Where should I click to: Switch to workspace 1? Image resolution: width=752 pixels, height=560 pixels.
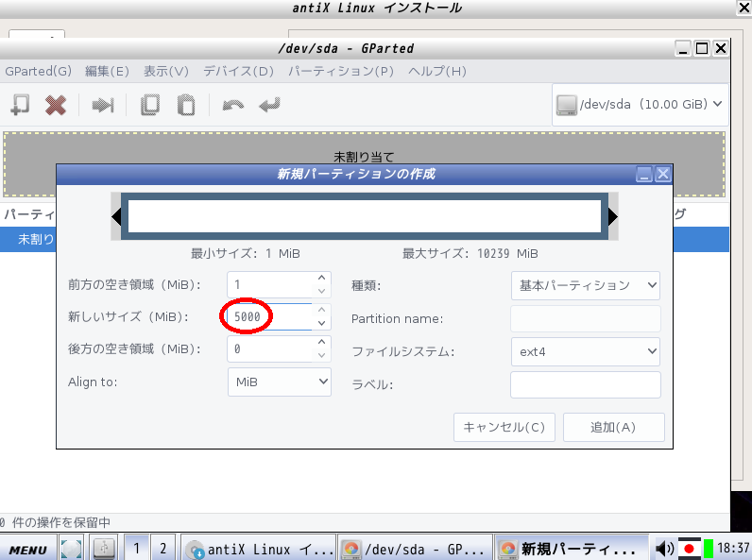[x=137, y=548]
